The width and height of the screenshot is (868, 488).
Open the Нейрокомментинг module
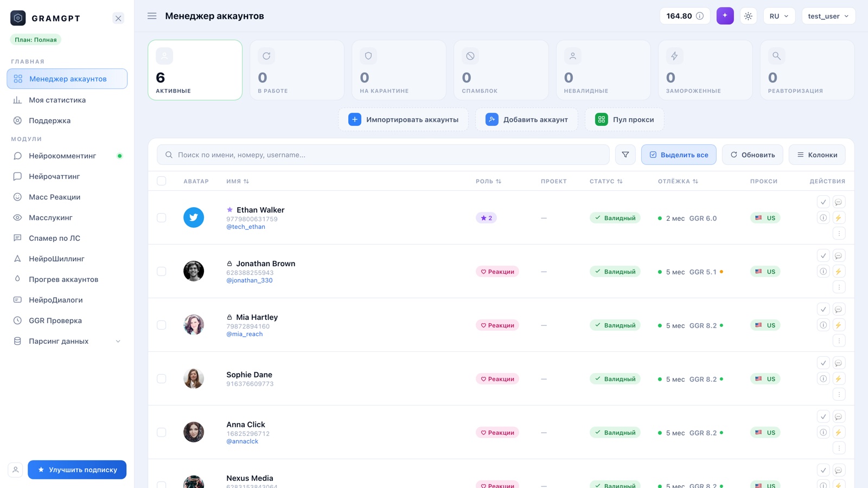pos(67,156)
